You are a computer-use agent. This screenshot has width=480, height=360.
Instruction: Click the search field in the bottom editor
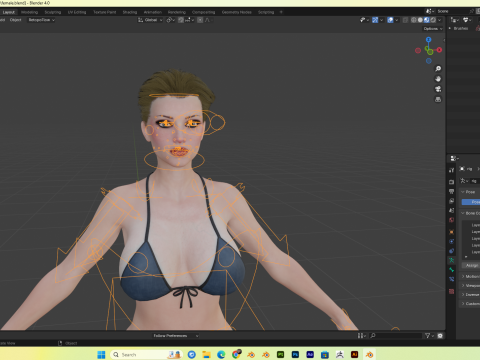click(396, 336)
